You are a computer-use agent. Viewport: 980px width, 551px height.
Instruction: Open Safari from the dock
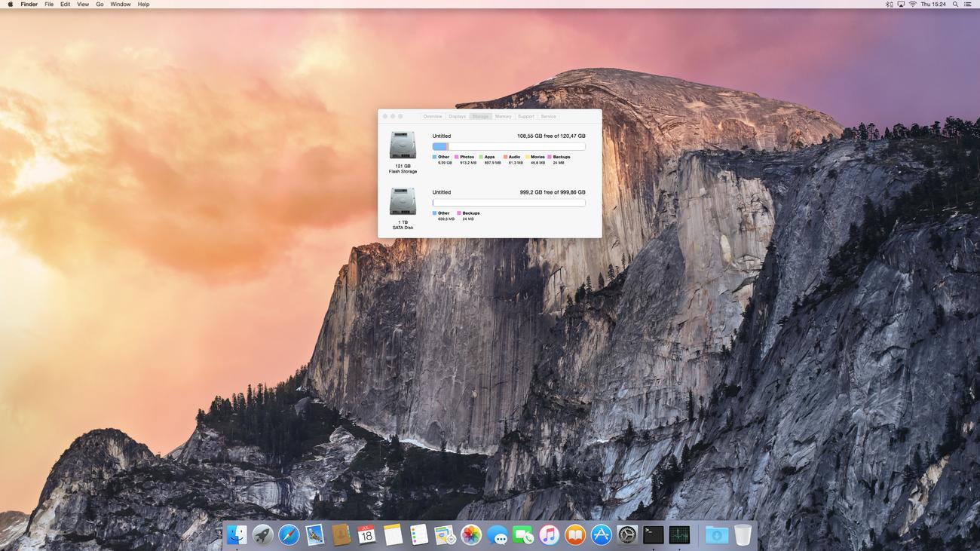289,535
